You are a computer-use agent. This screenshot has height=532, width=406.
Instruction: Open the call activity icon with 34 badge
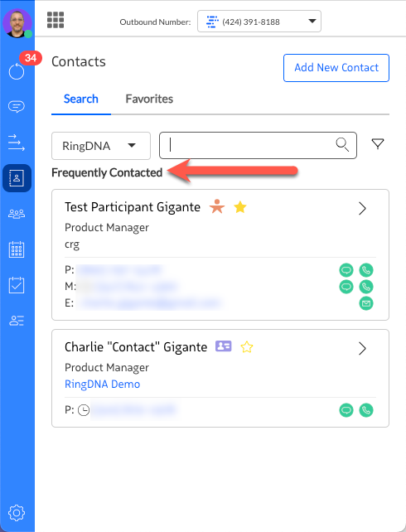click(17, 71)
